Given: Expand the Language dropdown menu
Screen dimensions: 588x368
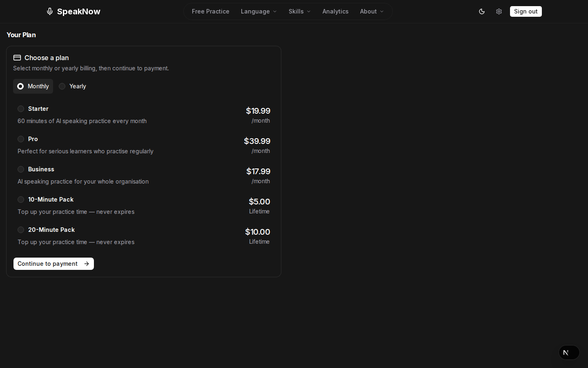Looking at the screenshot, I should click(x=258, y=11).
